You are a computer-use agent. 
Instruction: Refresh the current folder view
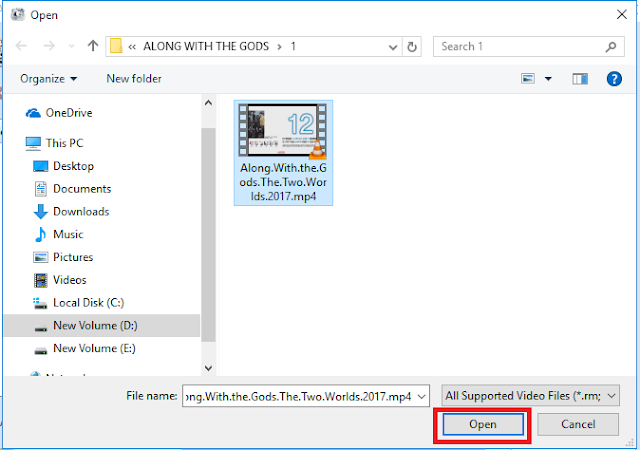coord(412,47)
